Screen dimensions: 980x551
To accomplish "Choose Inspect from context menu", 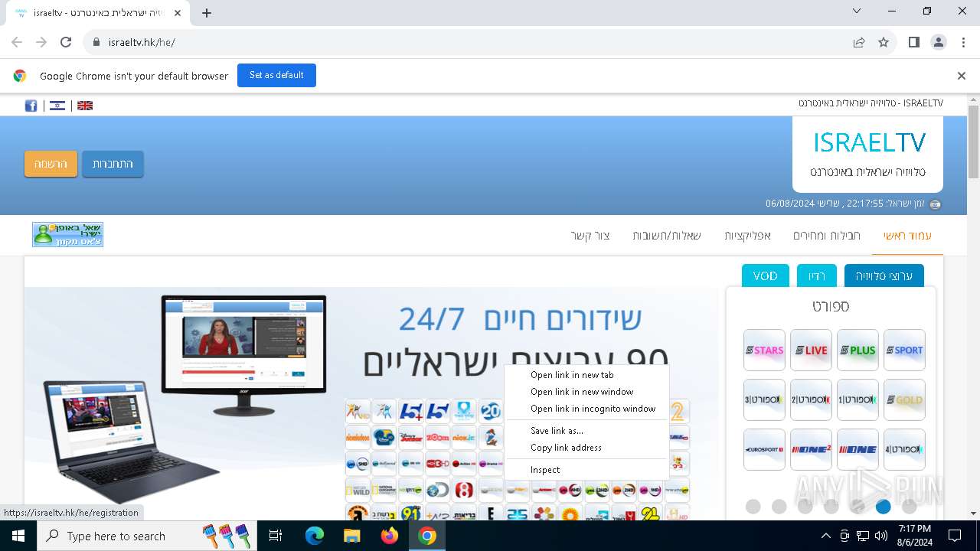I will (x=586, y=470).
